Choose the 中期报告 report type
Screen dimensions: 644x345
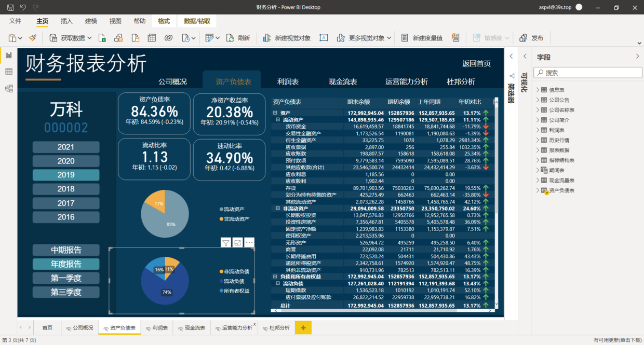click(66, 250)
